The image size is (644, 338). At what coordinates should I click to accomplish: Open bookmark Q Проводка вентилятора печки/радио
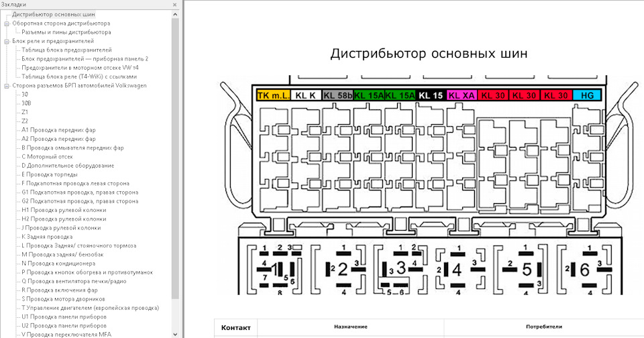[x=74, y=281]
